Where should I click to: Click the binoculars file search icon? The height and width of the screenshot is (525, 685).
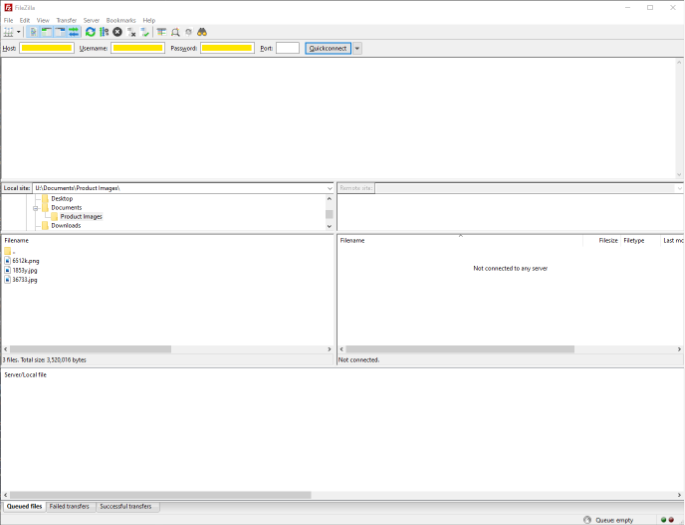pos(202,32)
